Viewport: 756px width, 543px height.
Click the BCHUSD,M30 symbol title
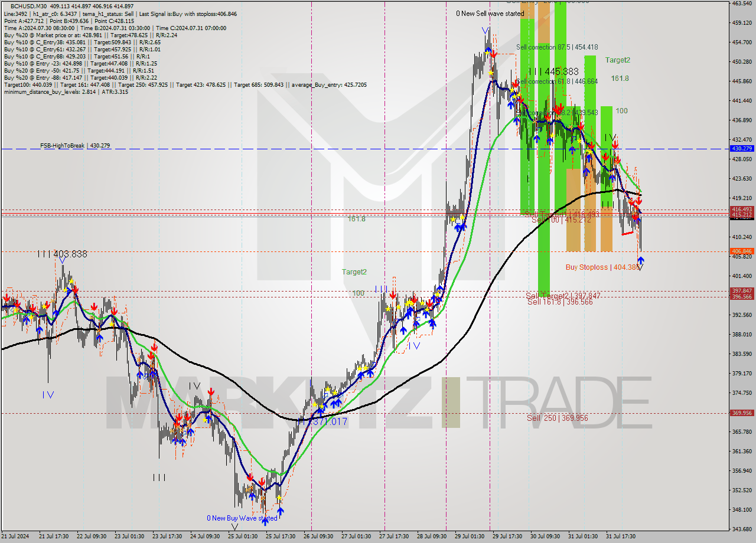click(x=28, y=6)
